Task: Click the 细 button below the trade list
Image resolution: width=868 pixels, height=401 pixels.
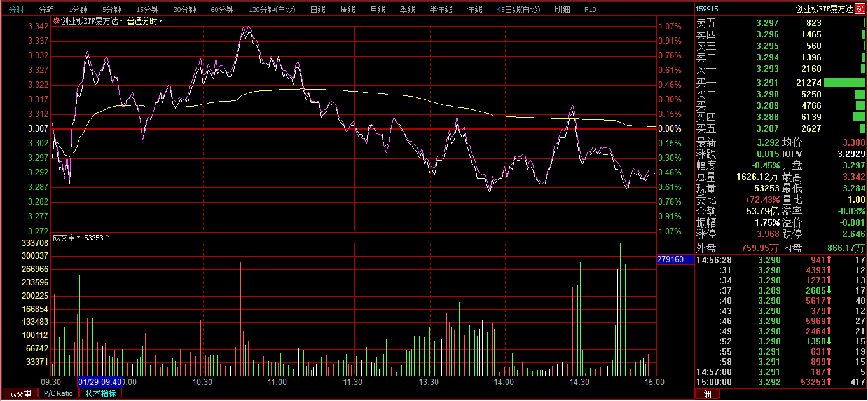Action: 707,394
